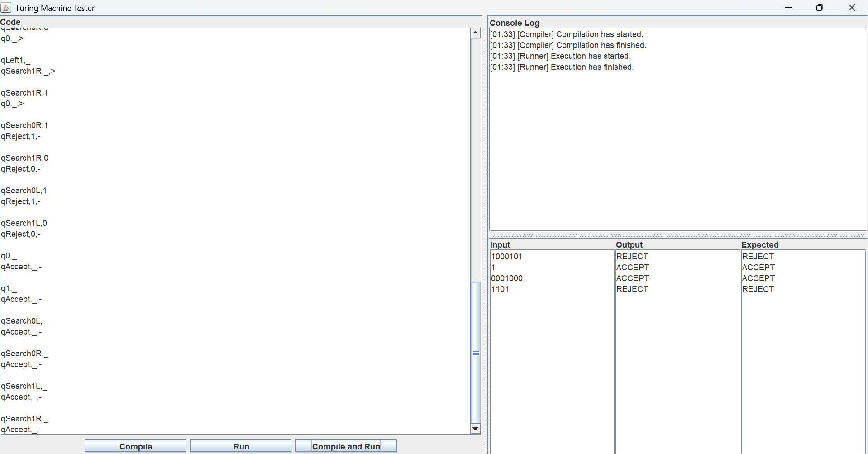This screenshot has width=868, height=454.
Task: Click the Expected column header
Action: click(760, 245)
